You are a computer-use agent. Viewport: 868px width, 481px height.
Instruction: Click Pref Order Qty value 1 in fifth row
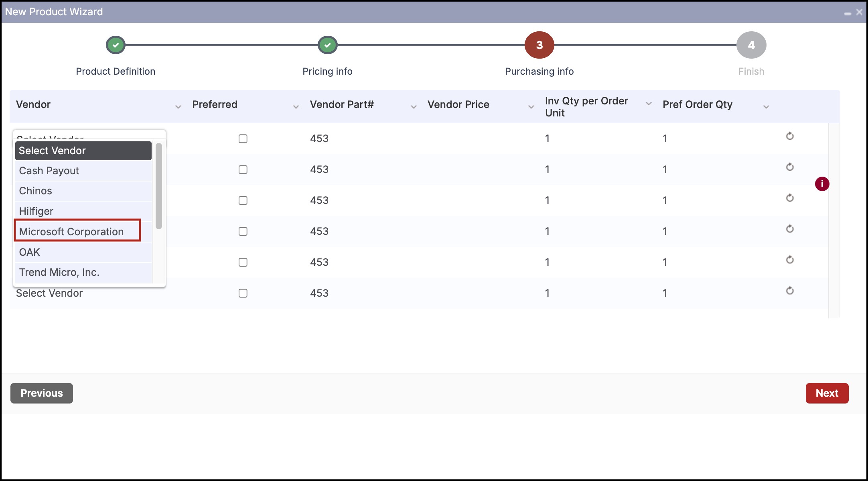click(665, 262)
